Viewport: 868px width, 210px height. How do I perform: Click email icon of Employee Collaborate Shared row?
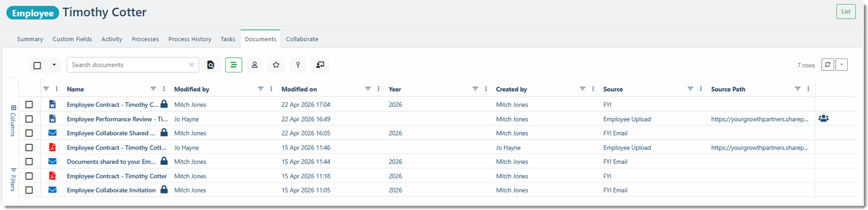tap(53, 133)
